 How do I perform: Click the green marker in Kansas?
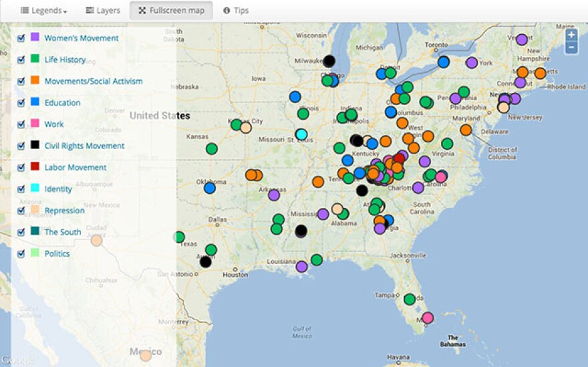212,149
